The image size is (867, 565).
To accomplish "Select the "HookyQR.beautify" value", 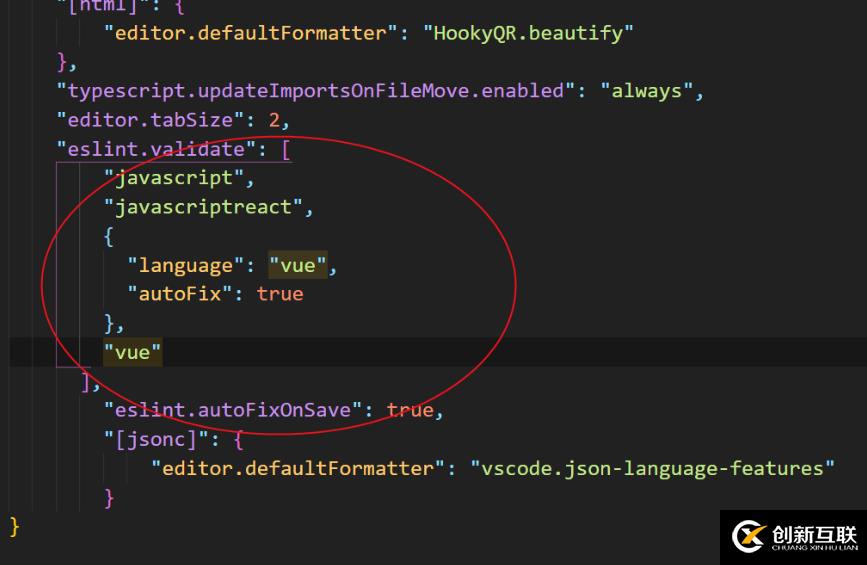I will click(527, 33).
